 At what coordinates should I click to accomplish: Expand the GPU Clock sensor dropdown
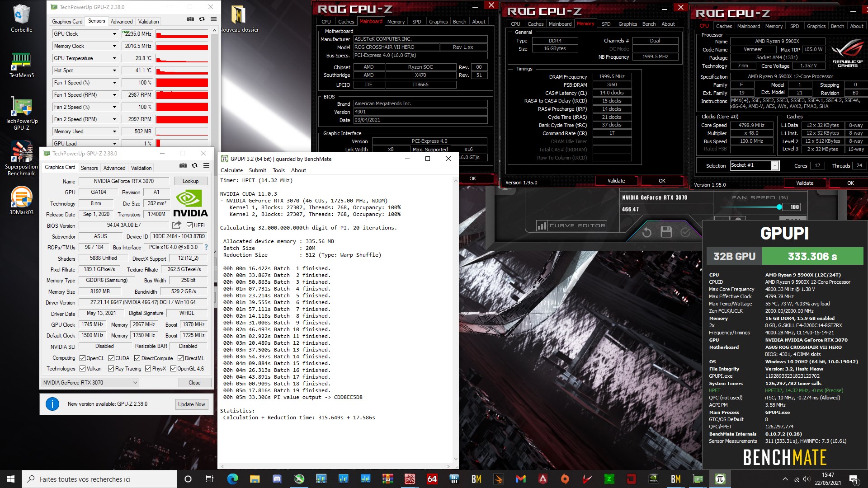pos(114,34)
